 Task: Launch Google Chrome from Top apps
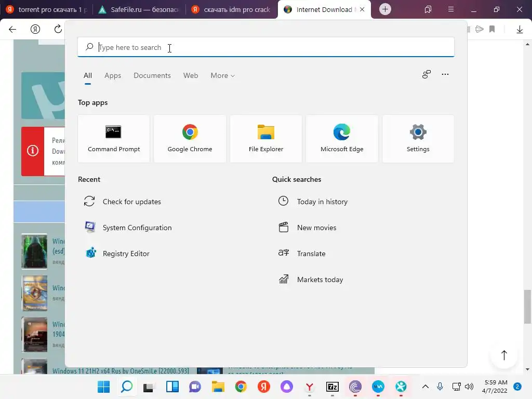(x=190, y=139)
